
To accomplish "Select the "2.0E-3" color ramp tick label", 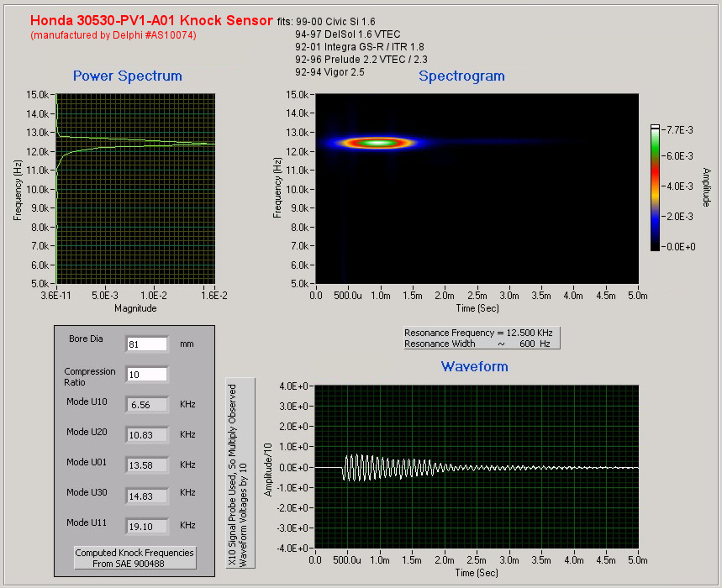I will tap(680, 217).
